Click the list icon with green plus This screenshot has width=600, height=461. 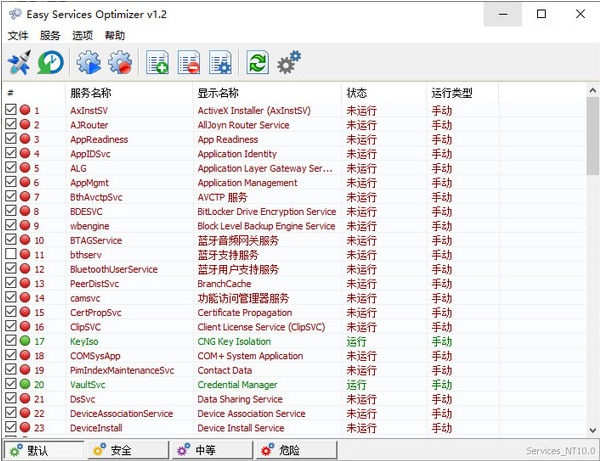point(157,63)
